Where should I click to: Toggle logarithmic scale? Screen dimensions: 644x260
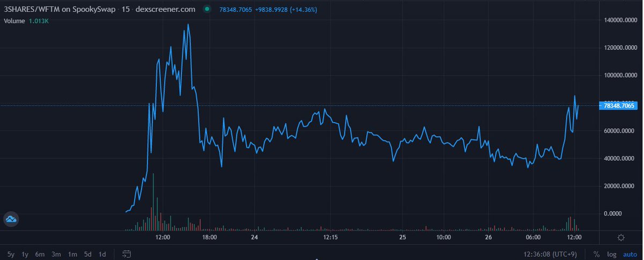click(x=611, y=254)
